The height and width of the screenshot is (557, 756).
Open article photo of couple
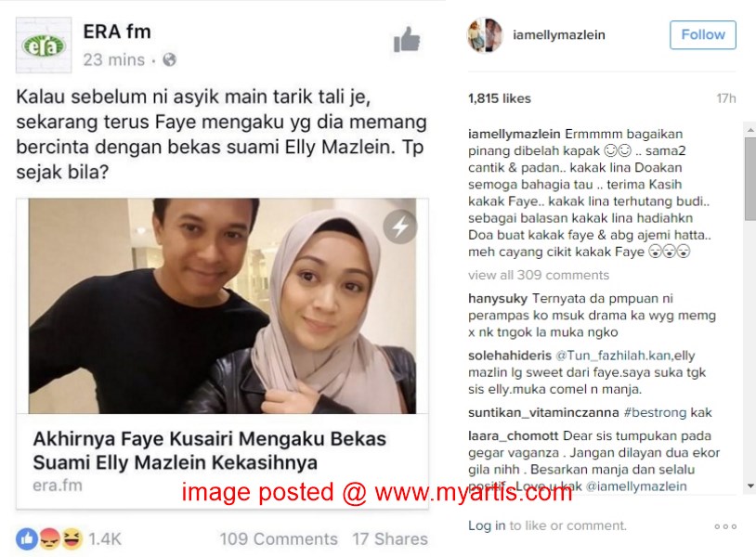tap(222, 305)
